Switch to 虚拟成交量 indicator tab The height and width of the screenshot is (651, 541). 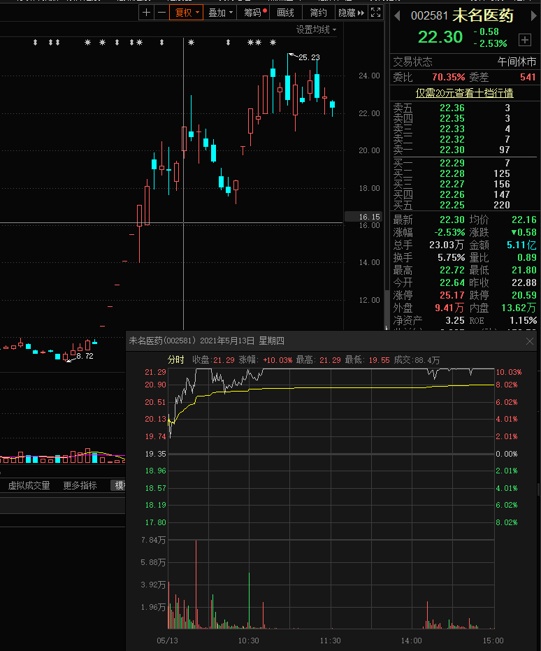[29, 485]
